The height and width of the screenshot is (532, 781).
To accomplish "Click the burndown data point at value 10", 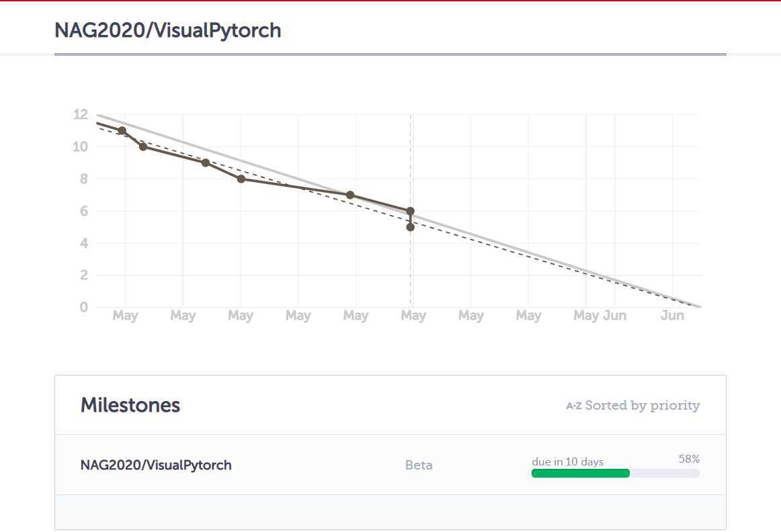I will 143,146.
